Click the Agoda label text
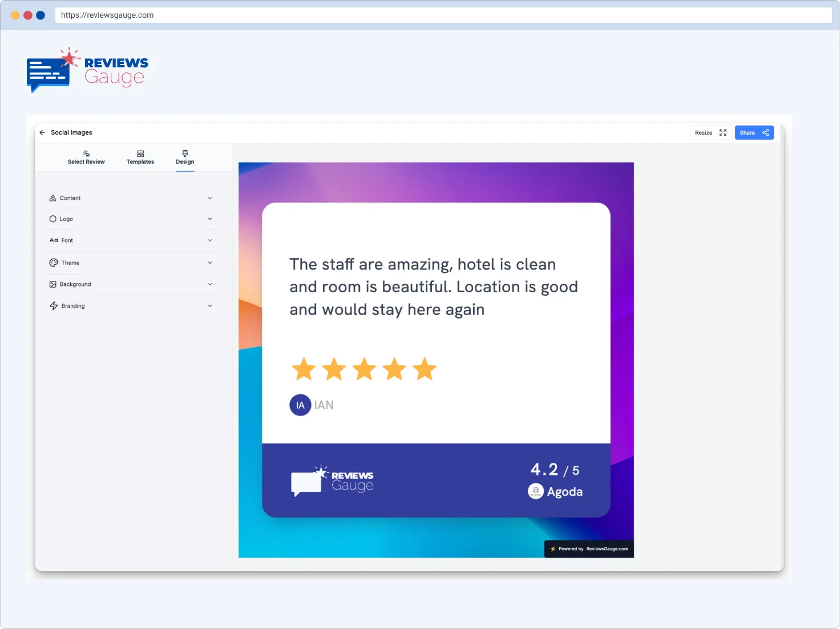The width and height of the screenshot is (840, 629). [565, 491]
